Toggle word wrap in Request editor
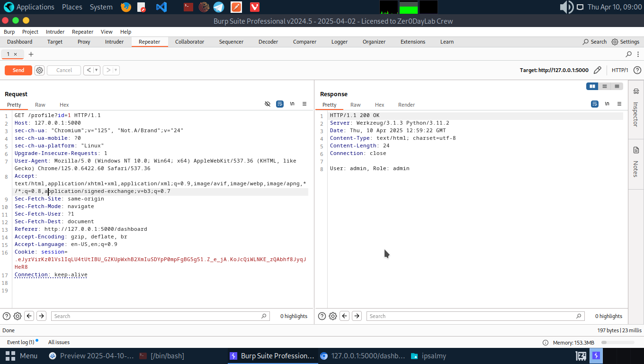This screenshot has height=364, width=644. (x=280, y=104)
